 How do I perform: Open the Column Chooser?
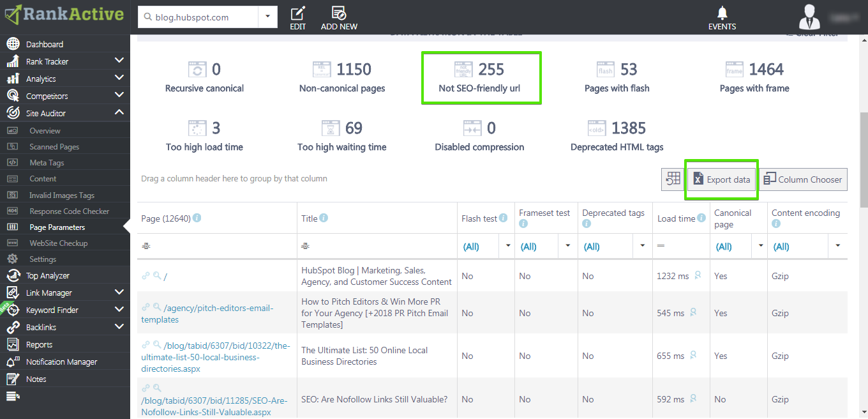pos(803,179)
